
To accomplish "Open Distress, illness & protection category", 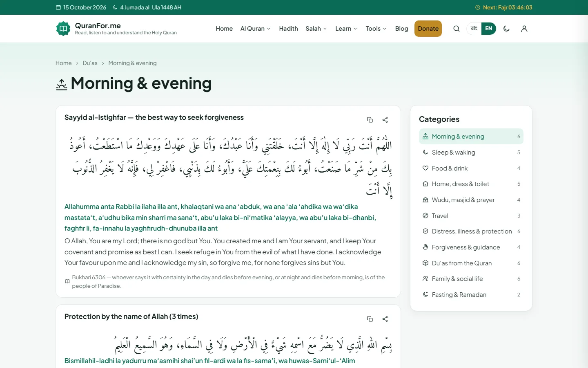I will coord(471,231).
